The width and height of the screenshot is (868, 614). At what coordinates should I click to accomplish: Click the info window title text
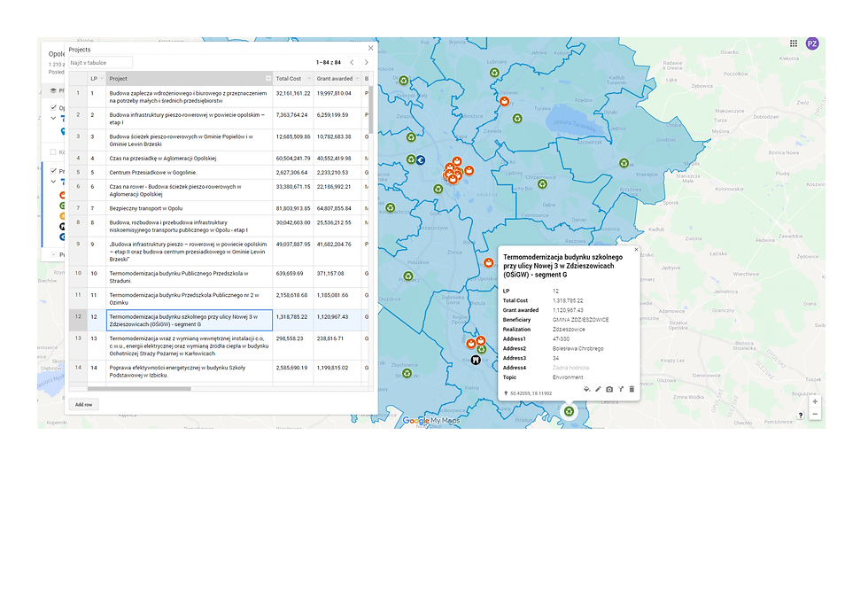pyautogui.click(x=563, y=267)
